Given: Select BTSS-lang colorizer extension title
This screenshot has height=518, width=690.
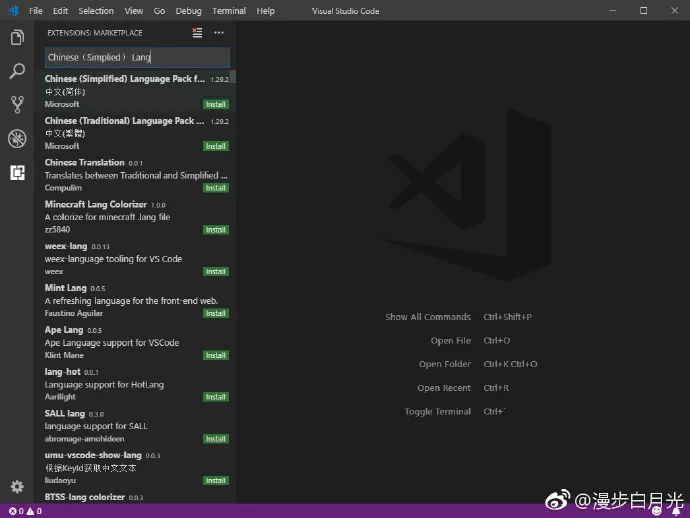Looking at the screenshot, I should click(x=84, y=497).
